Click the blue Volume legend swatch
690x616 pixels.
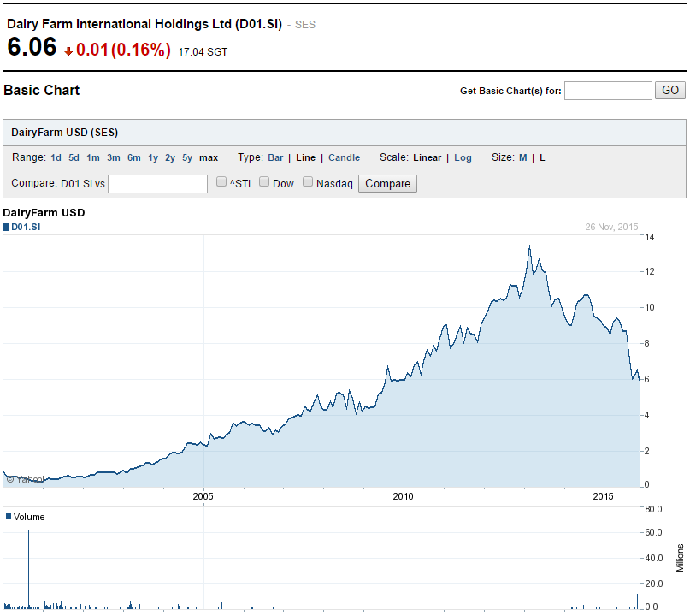(9, 516)
